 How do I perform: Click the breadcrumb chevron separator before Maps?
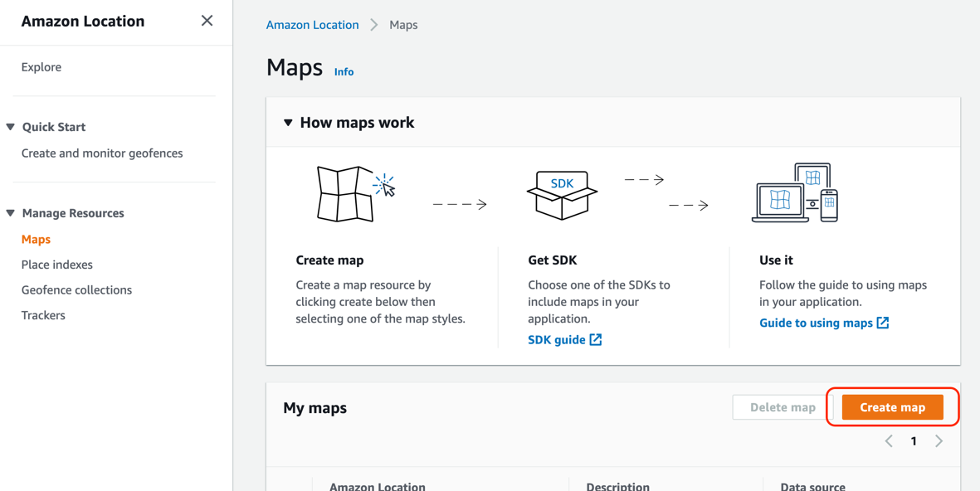(373, 25)
